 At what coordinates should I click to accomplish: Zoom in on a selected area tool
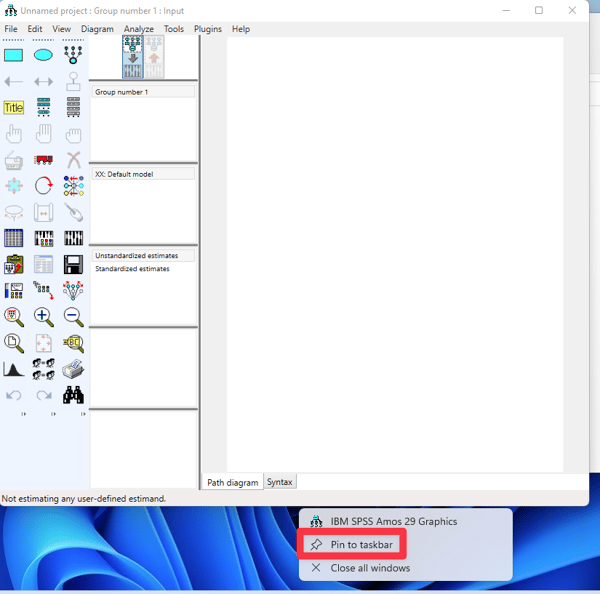tap(14, 317)
